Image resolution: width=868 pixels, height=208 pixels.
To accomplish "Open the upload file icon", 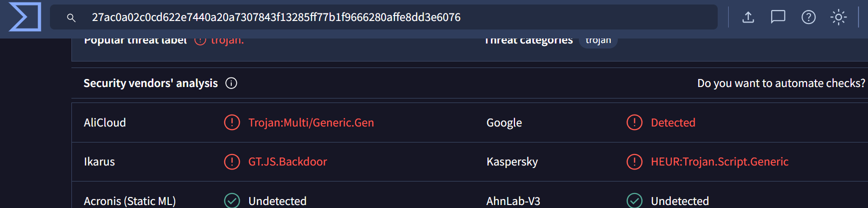I will 748,17.
